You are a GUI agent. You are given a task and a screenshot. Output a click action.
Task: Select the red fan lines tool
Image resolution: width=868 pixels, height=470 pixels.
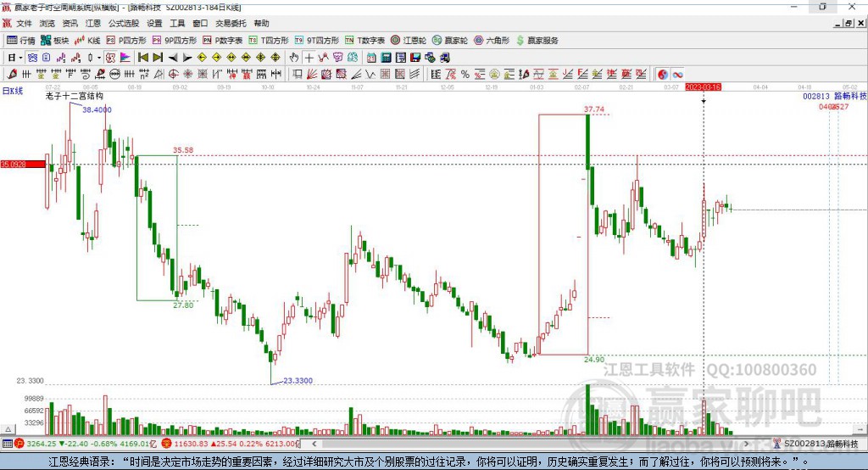pyautogui.click(x=312, y=75)
